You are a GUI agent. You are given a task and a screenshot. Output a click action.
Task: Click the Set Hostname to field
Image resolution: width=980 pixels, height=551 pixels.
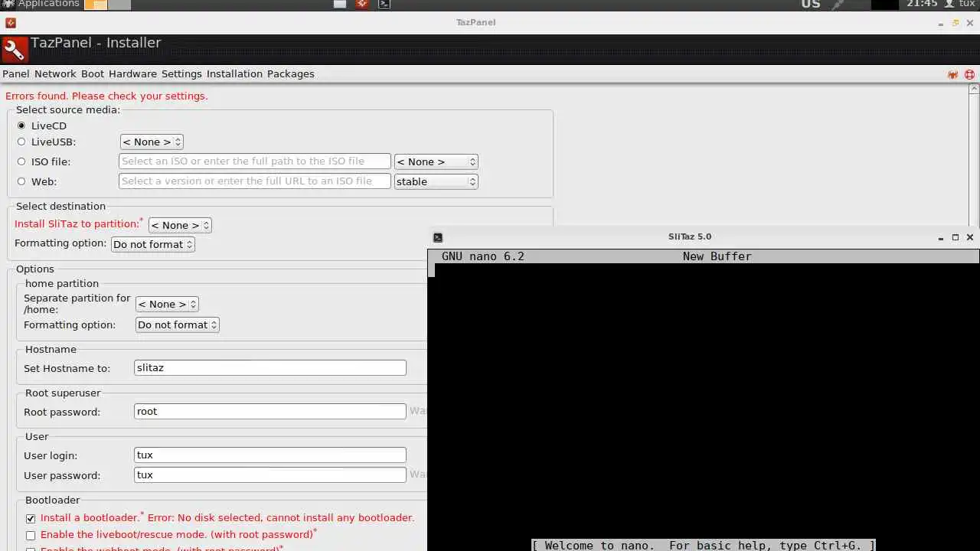(270, 368)
